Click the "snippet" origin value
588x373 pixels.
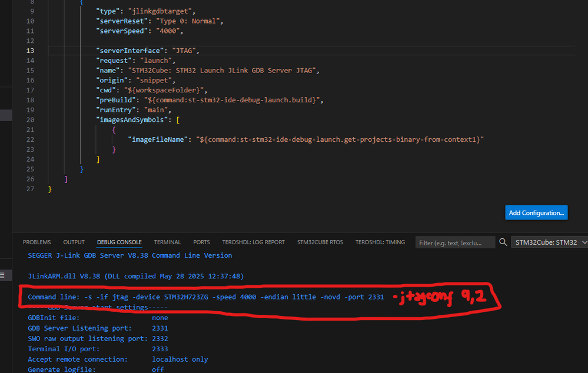154,80
